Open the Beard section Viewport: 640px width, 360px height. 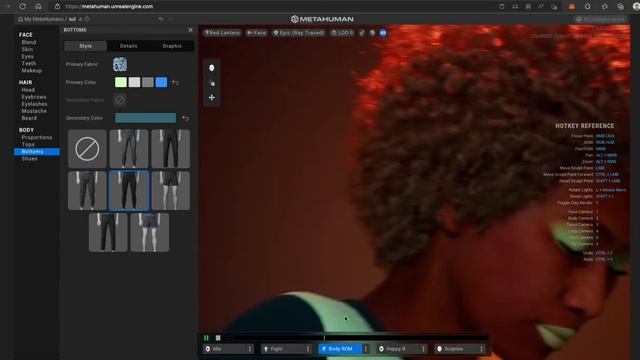29,118
